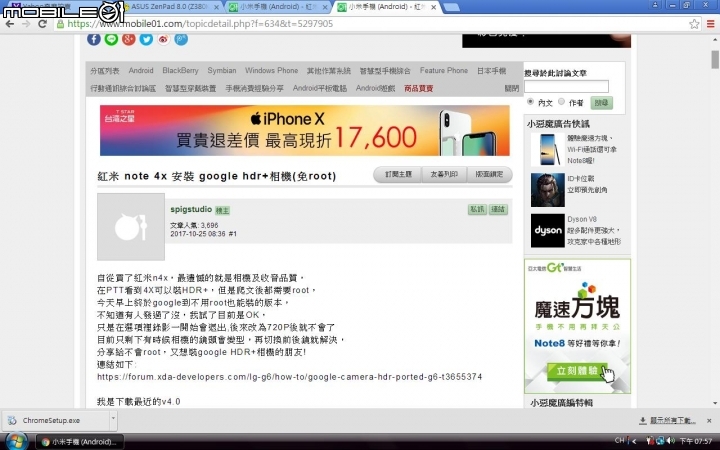The width and height of the screenshot is (720, 450).
Task: Click the volume speaker tray icon
Action: pos(670,441)
